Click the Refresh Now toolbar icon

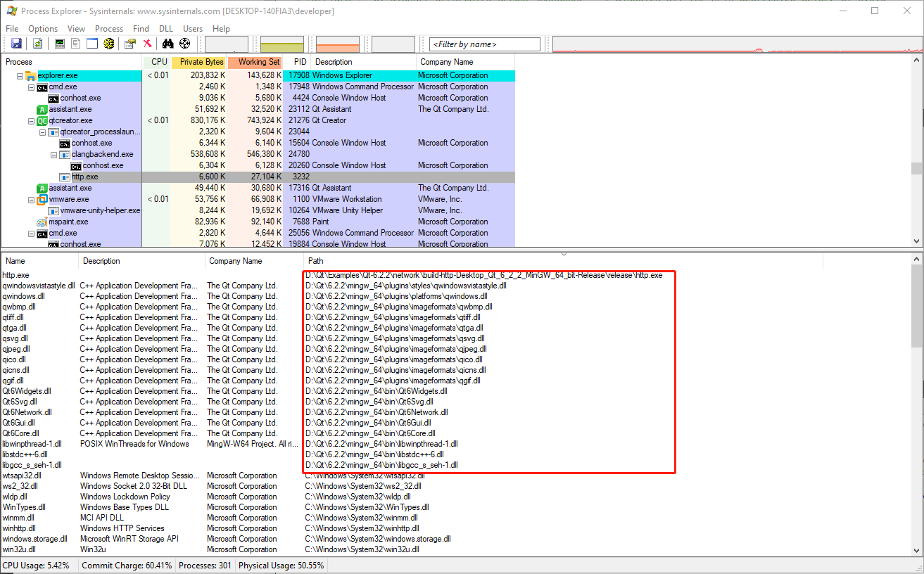pos(37,43)
